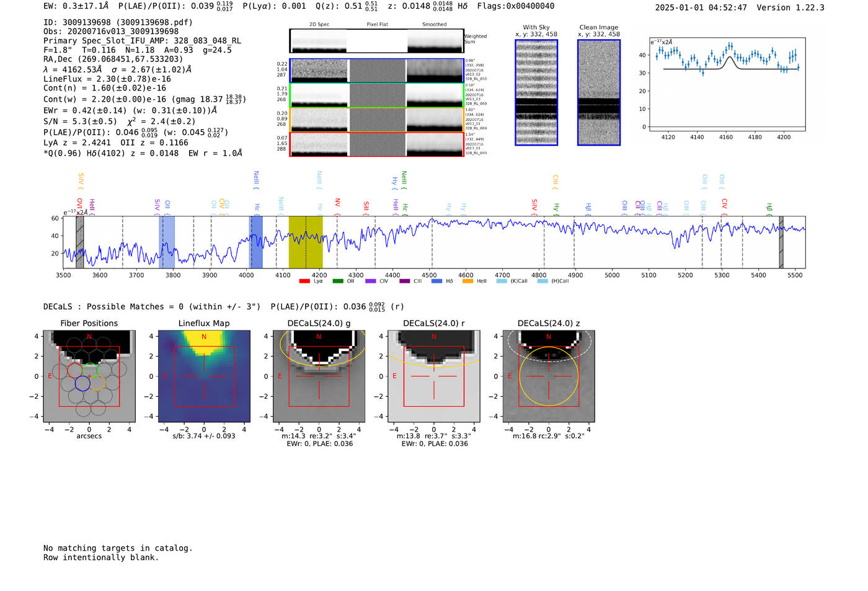Viewport: 868px width, 591px height.
Task: Open the Lineflux Map panel
Action: tap(204, 376)
